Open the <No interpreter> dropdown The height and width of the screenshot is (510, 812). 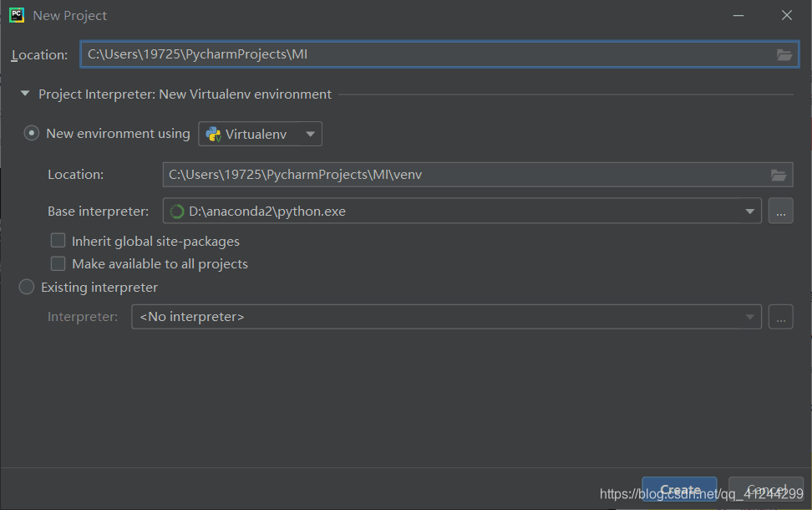click(750, 316)
